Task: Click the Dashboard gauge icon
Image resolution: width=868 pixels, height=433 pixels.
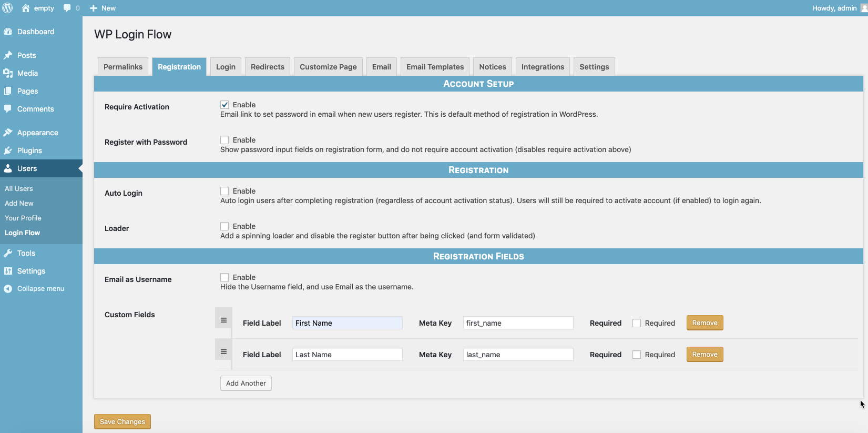Action: 8,32
